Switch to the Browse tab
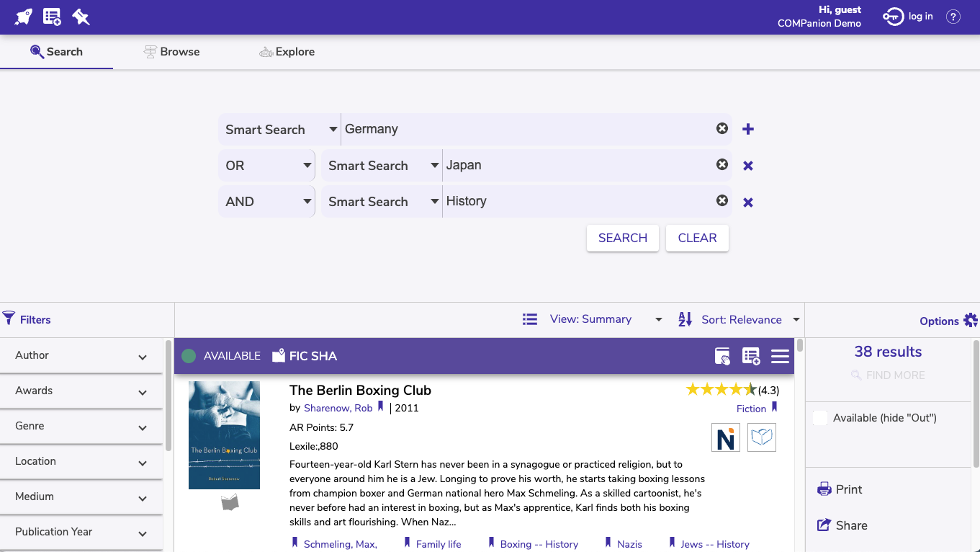The height and width of the screenshot is (552, 980). pos(171,51)
